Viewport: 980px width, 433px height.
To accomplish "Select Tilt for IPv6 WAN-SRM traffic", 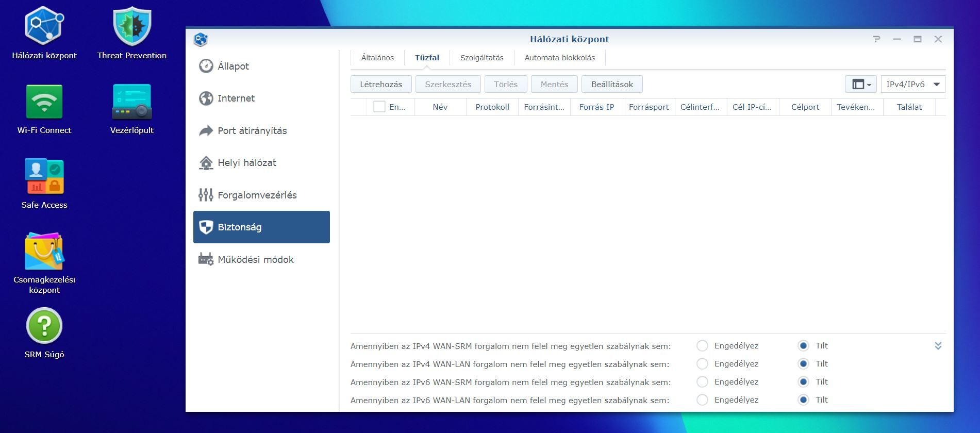I will point(803,382).
